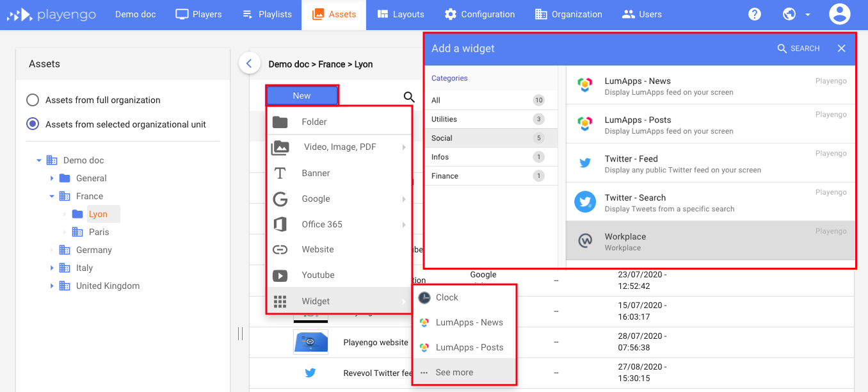This screenshot has width=868, height=392.
Task: Click the Revevol Twitter feed bird icon
Action: tap(310, 373)
